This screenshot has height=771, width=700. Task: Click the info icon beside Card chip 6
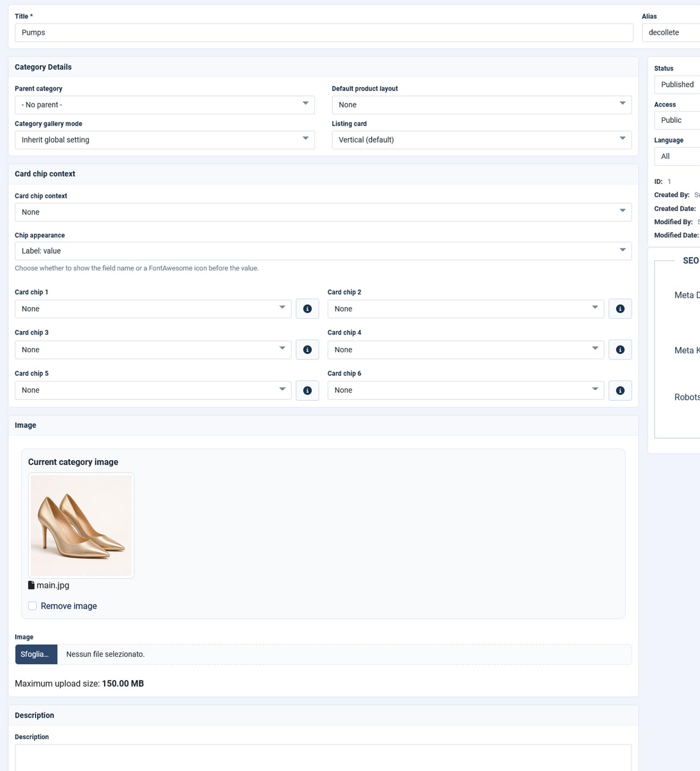(620, 391)
